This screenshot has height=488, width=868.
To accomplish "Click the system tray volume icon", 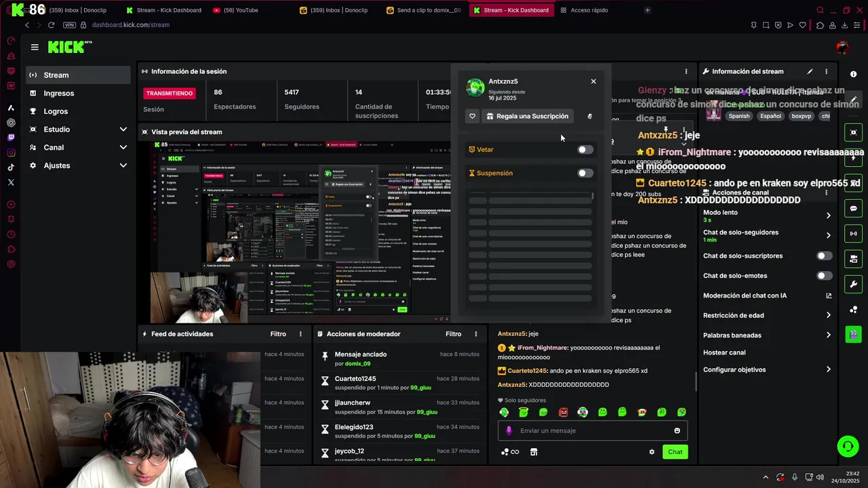I will [820, 477].
